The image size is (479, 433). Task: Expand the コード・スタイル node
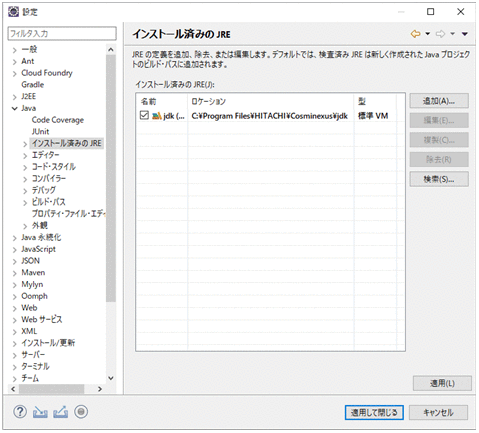point(25,167)
